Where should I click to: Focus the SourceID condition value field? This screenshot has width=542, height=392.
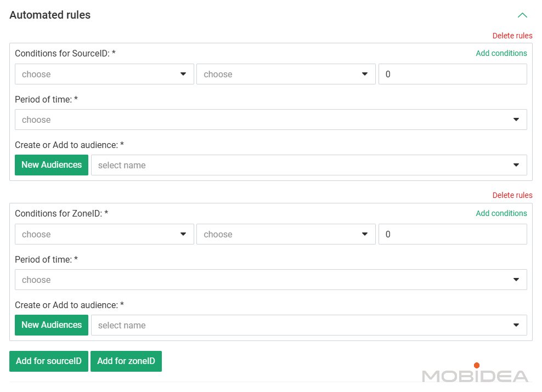[x=453, y=74]
